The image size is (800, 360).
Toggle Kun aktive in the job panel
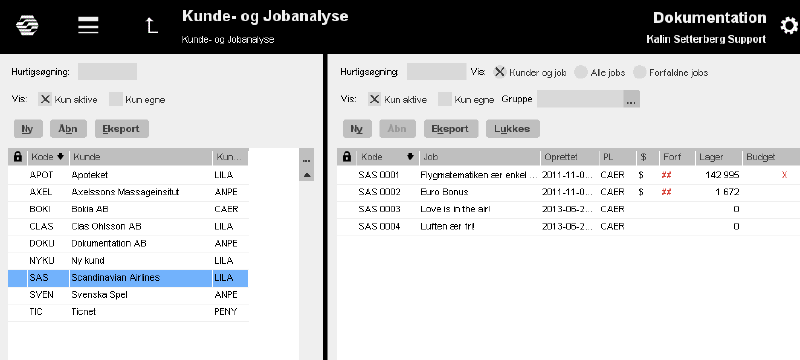(x=374, y=99)
